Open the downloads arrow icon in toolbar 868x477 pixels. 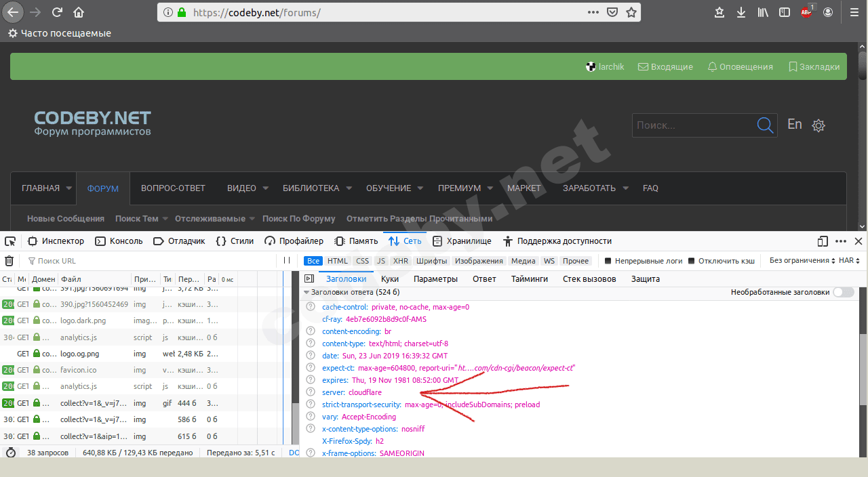[741, 12]
